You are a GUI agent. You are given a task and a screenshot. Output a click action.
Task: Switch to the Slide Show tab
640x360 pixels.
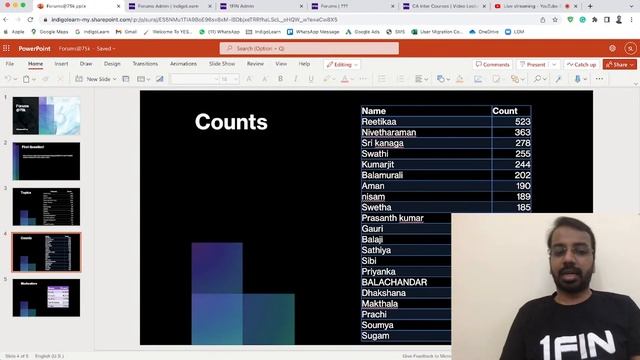click(x=222, y=64)
